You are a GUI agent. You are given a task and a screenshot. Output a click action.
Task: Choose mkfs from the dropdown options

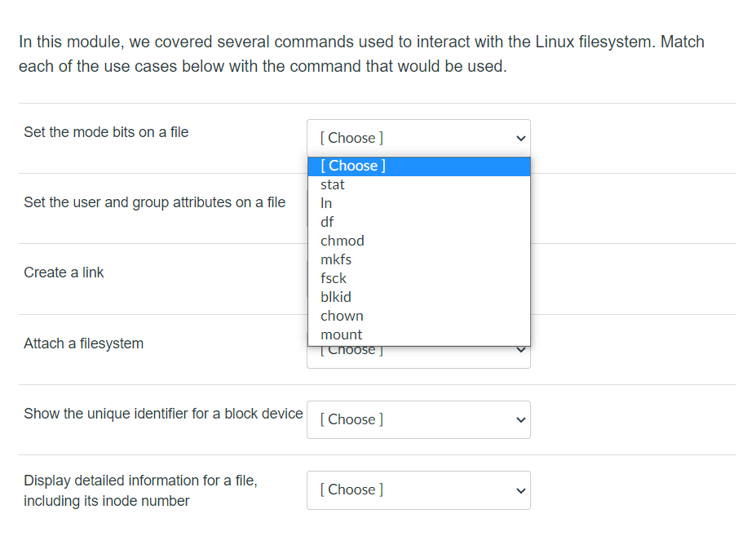336,259
